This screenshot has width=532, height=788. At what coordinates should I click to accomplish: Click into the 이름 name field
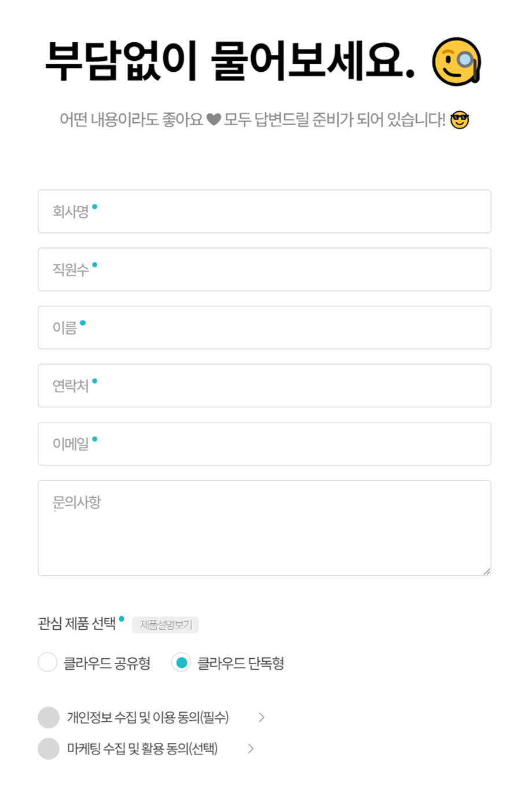click(264, 327)
